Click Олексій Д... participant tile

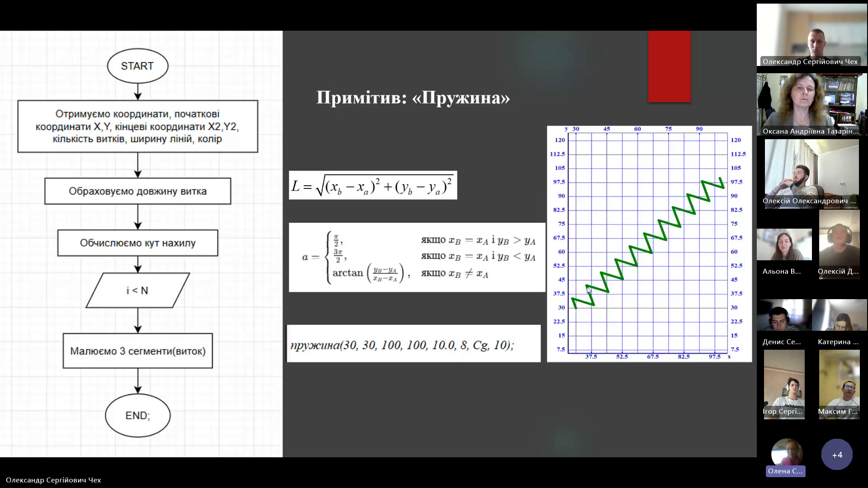point(839,244)
